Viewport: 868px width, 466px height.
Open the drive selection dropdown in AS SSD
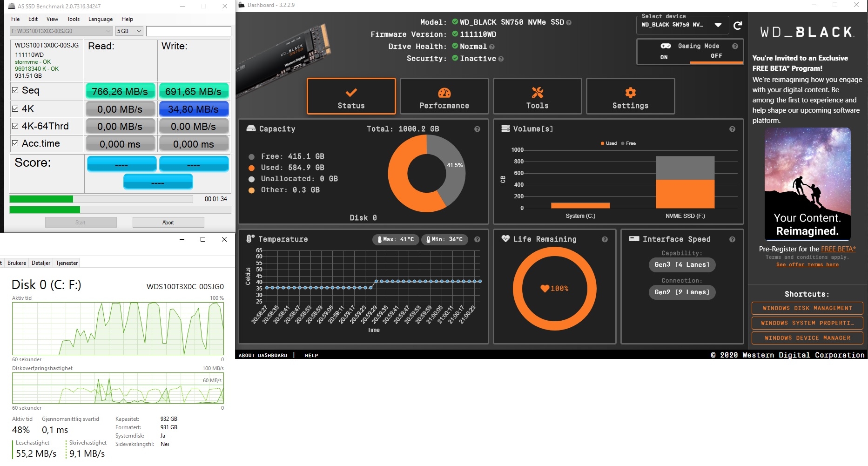(61, 31)
